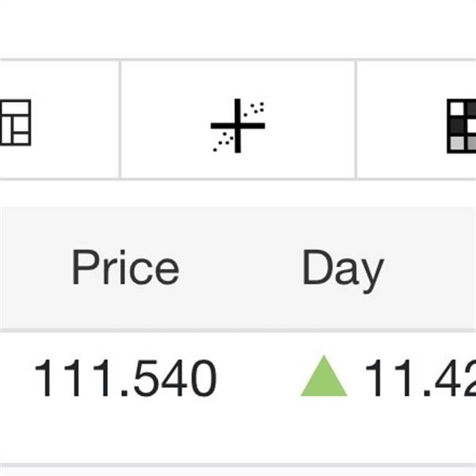The height and width of the screenshot is (476, 476).
Task: Sort by the Day column header
Action: (x=344, y=271)
